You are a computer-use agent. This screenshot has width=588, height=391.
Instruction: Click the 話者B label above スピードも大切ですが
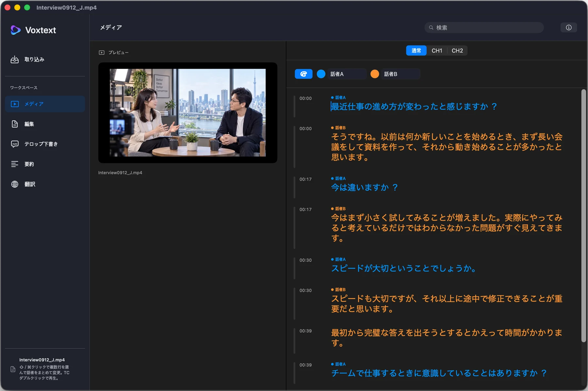[x=338, y=289]
